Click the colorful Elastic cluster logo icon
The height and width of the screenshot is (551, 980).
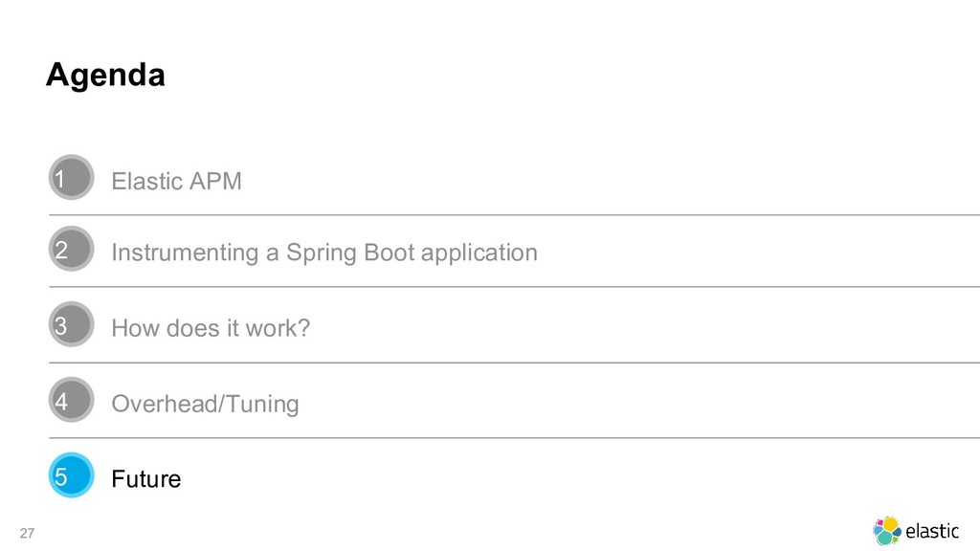(887, 530)
